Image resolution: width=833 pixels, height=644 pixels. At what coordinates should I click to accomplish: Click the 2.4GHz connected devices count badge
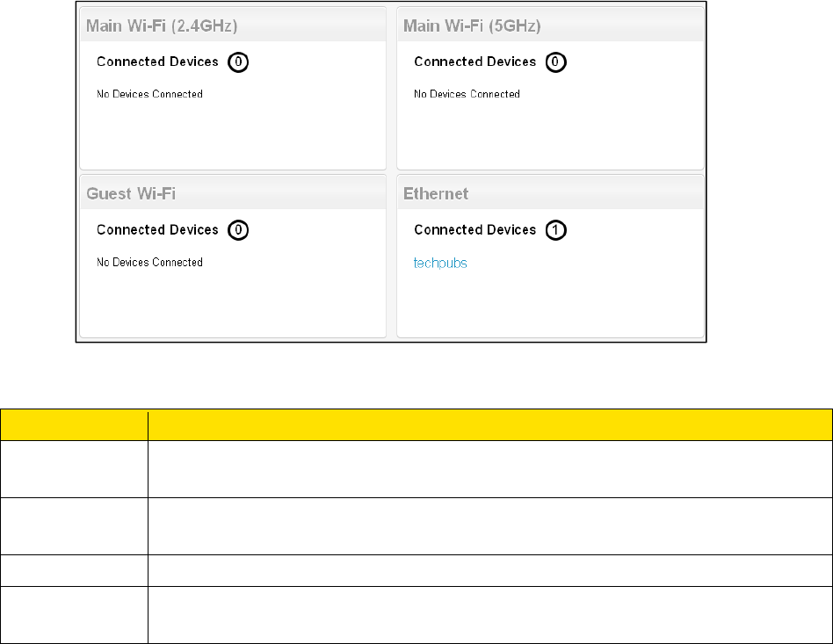point(238,62)
